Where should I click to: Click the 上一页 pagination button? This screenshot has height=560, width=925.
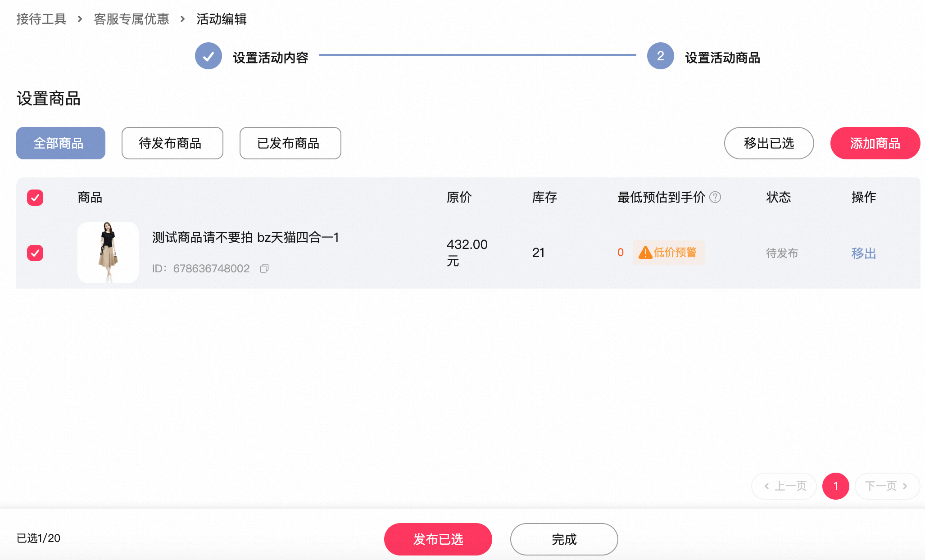784,486
